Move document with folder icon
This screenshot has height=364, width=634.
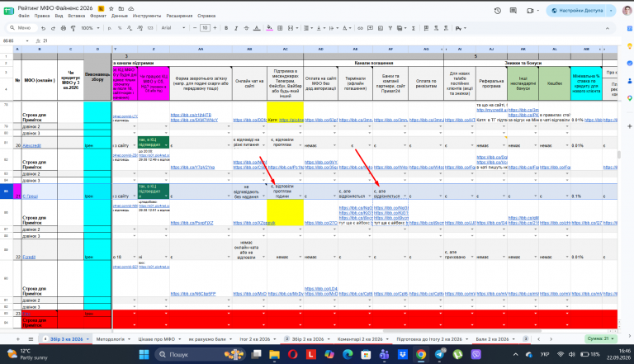tap(121, 8)
